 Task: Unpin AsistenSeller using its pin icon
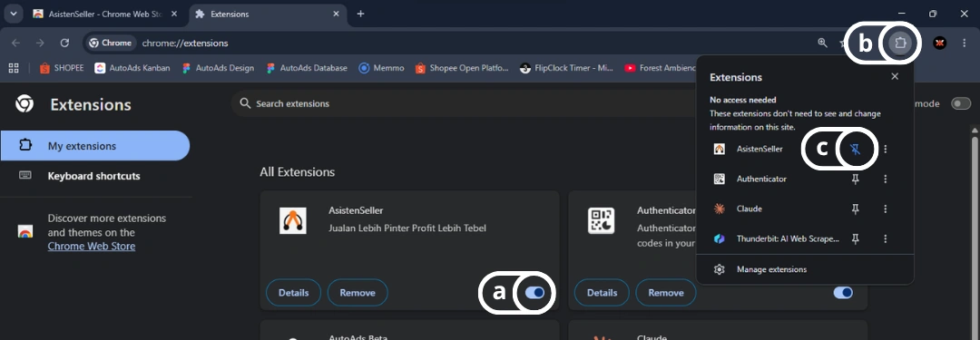856,149
